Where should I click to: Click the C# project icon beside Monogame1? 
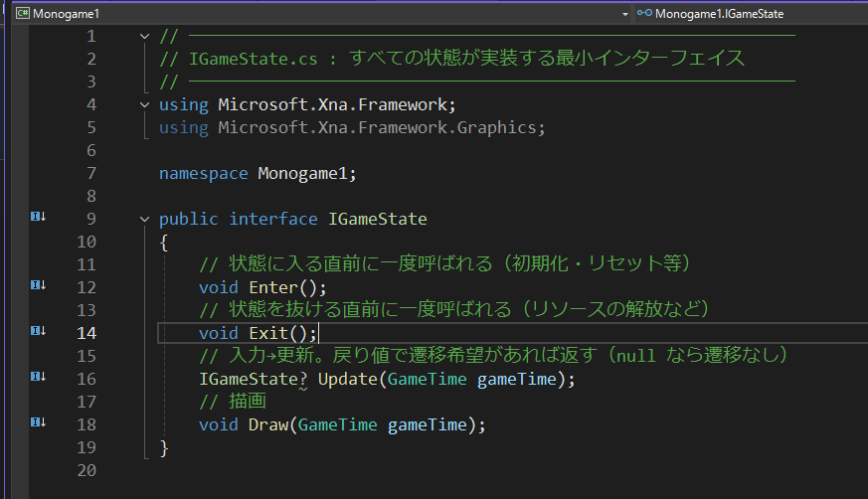tap(21, 14)
